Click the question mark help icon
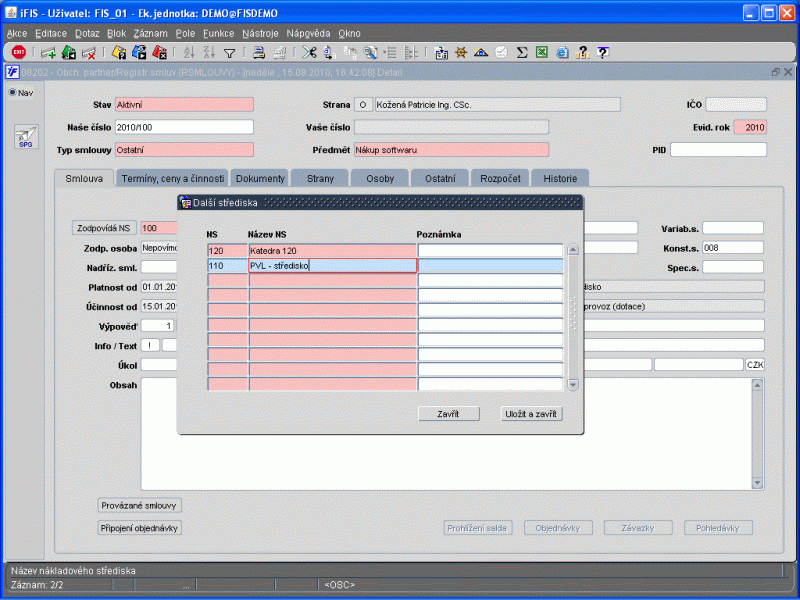The image size is (800, 600). click(x=582, y=53)
